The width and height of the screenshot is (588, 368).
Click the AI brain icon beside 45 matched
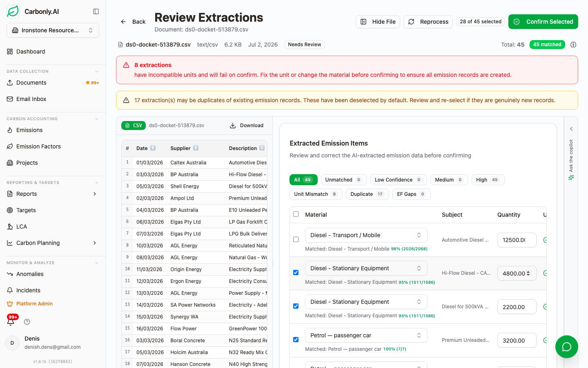573,45
